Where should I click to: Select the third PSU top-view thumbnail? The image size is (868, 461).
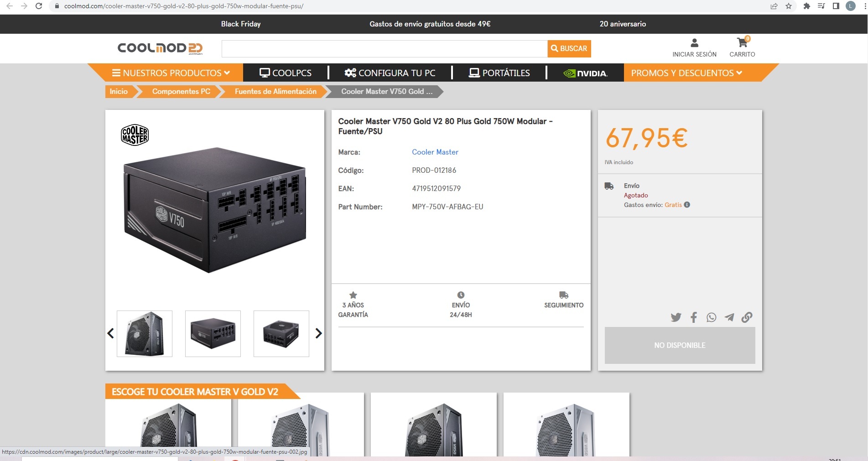[x=281, y=333]
